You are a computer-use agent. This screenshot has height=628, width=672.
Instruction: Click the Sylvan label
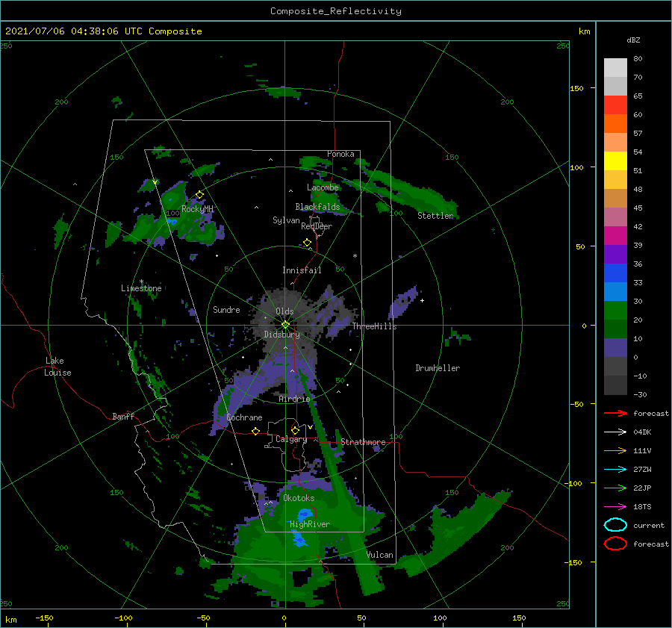tap(286, 220)
